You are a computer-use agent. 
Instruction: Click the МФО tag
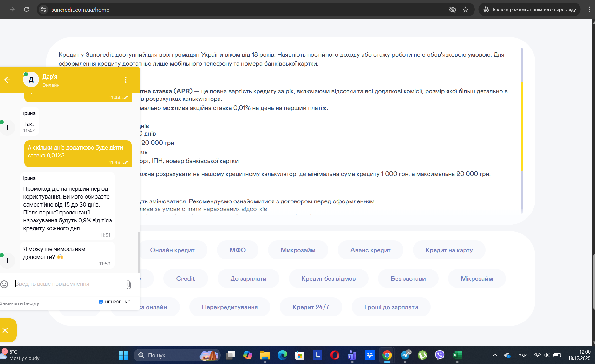(x=238, y=250)
